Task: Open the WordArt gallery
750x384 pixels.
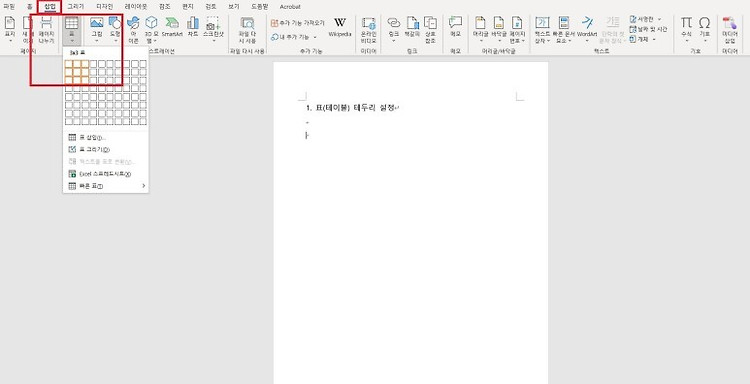Action: (587, 30)
